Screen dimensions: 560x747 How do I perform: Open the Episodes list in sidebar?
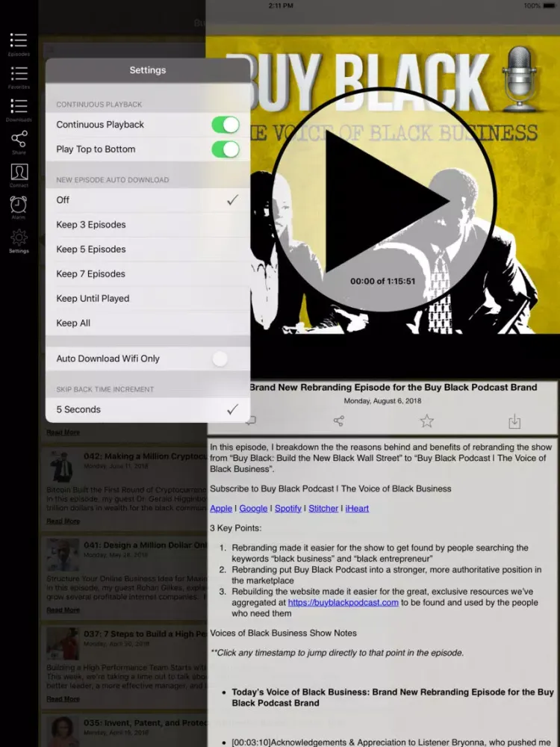[x=19, y=44]
